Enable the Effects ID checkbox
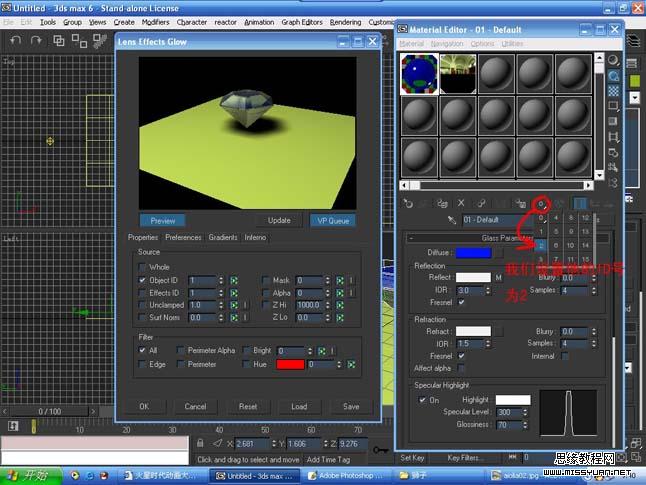Viewport: 646px width, 485px height. [x=143, y=293]
